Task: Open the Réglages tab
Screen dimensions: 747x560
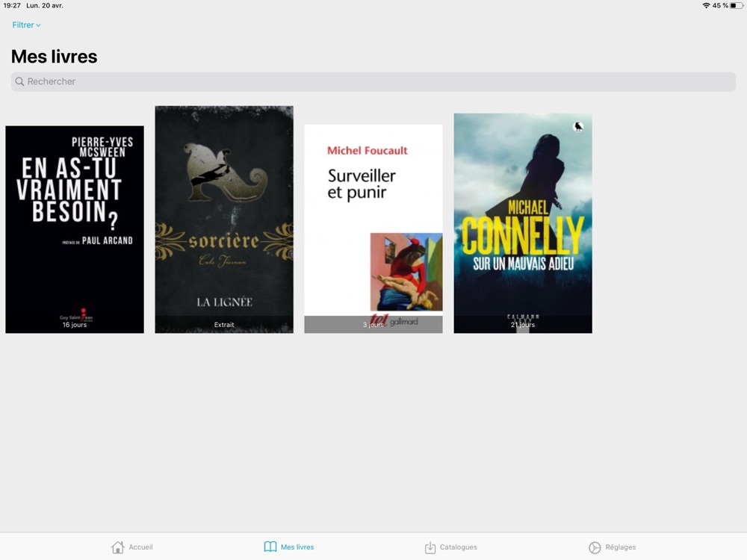Action: pyautogui.click(x=613, y=547)
